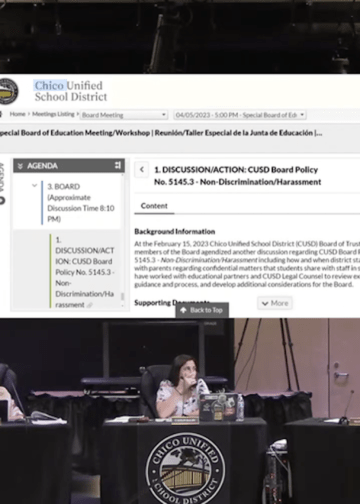Go to Home breadcrumb link
360x504 pixels.
tap(17, 114)
